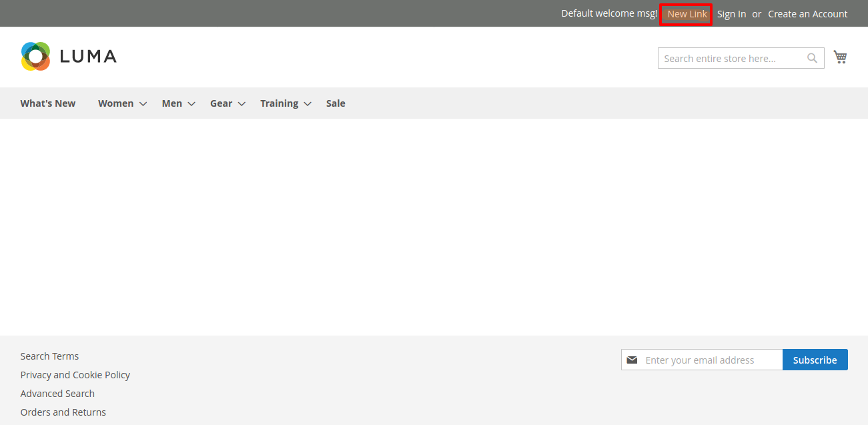Expand the Men menu chevron
Screen dimensions: 868x425
pyautogui.click(x=191, y=103)
